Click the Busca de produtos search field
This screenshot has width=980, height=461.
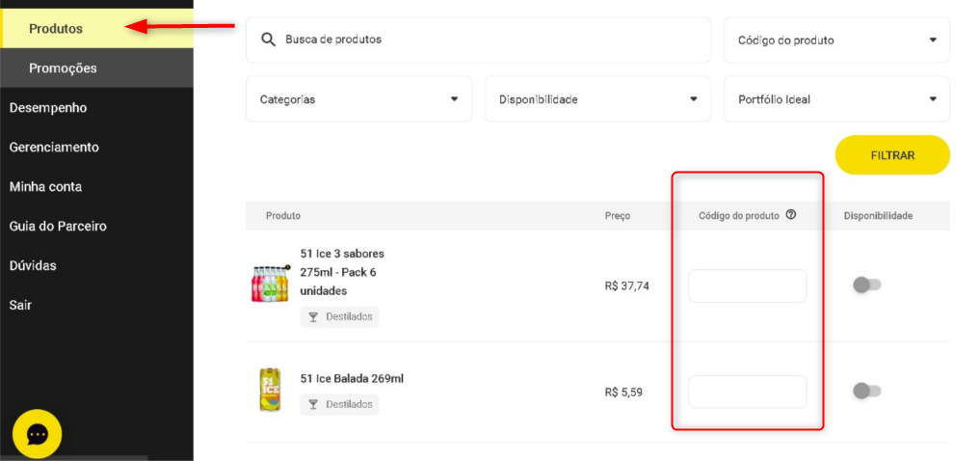[491, 40]
